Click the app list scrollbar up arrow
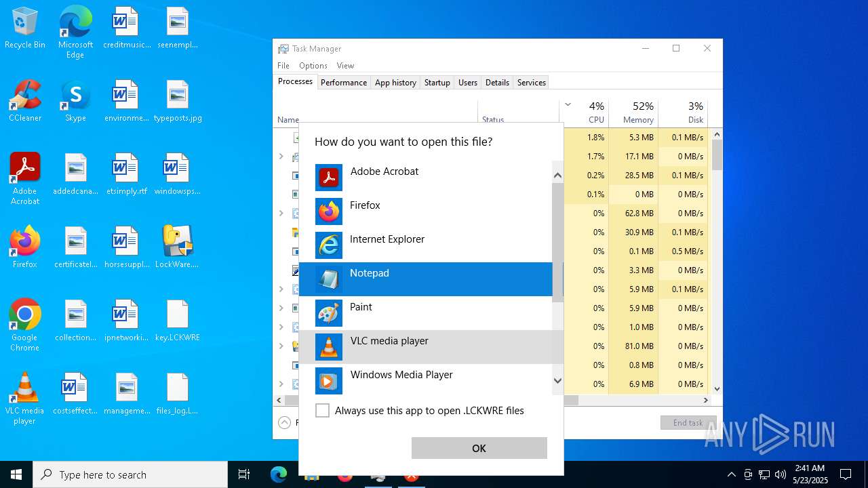The height and width of the screenshot is (488, 868). pos(557,176)
